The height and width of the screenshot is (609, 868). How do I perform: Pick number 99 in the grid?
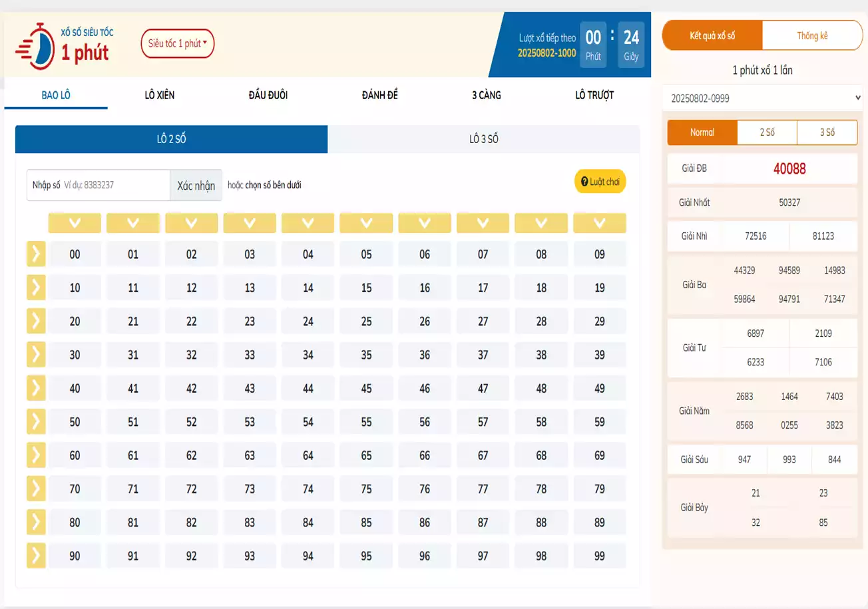pyautogui.click(x=600, y=556)
